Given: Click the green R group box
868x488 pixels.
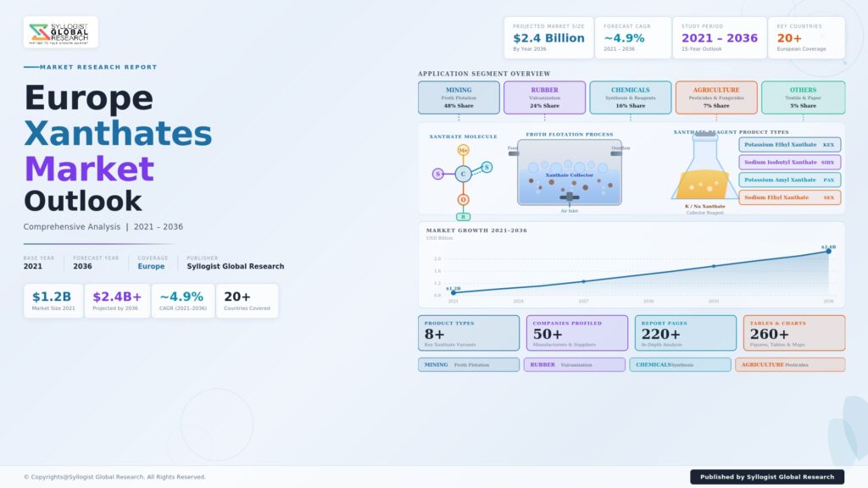Looking at the screenshot, I should tap(463, 217).
